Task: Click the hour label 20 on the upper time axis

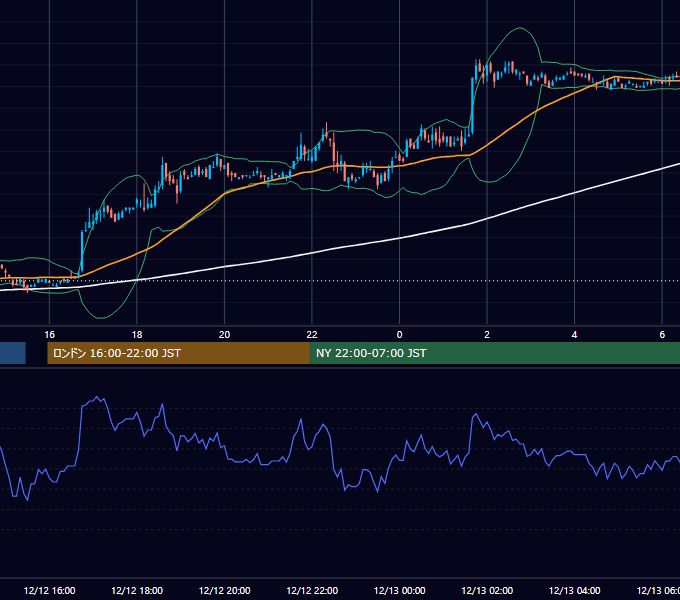Action: coord(224,335)
